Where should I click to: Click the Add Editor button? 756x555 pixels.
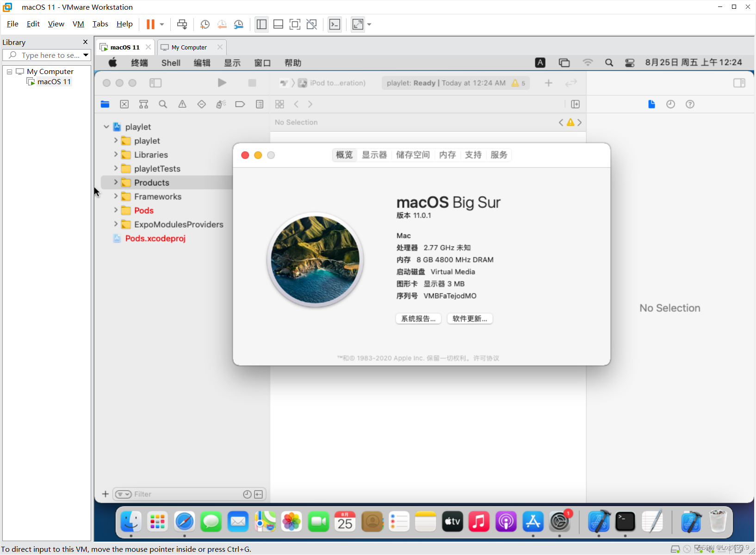click(x=576, y=104)
